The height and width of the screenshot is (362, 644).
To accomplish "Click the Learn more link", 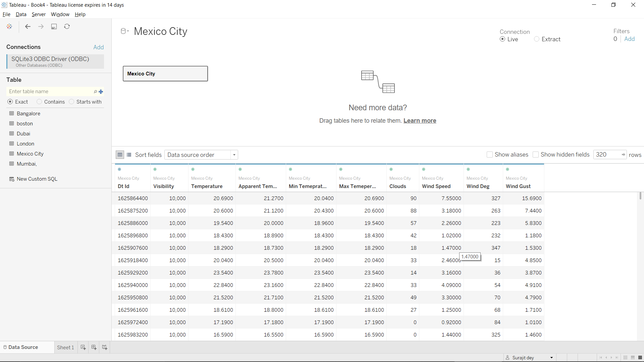I will pyautogui.click(x=420, y=121).
